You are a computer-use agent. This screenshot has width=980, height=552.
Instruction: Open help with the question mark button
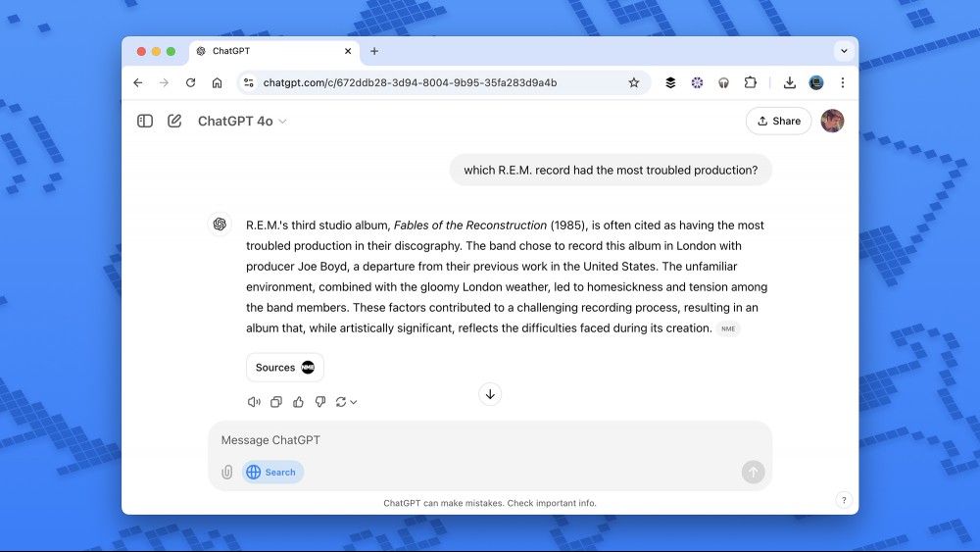coord(844,500)
